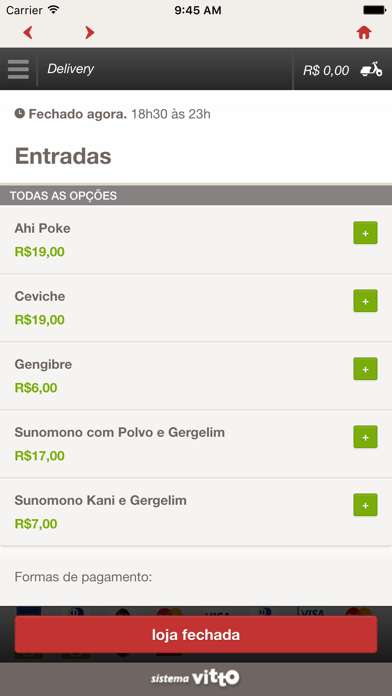The width and height of the screenshot is (392, 696).
Task: Open the Ceviche item details
Action: pyautogui.click(x=40, y=297)
